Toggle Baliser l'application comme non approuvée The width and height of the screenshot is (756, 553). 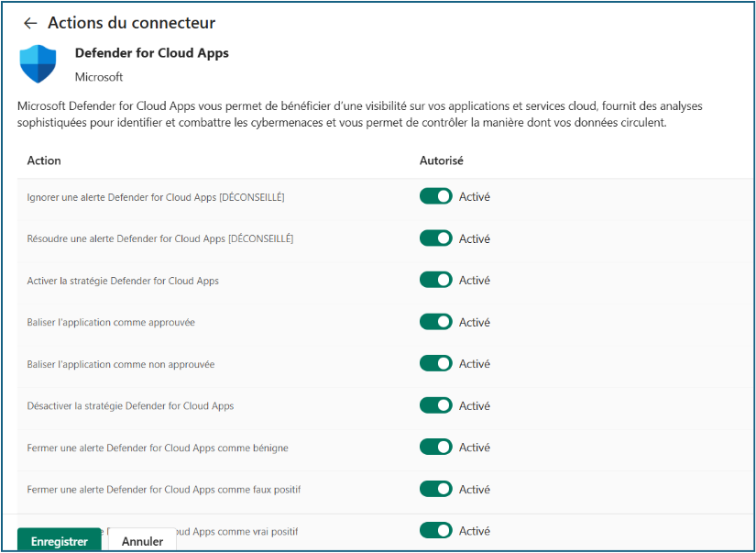coord(436,363)
